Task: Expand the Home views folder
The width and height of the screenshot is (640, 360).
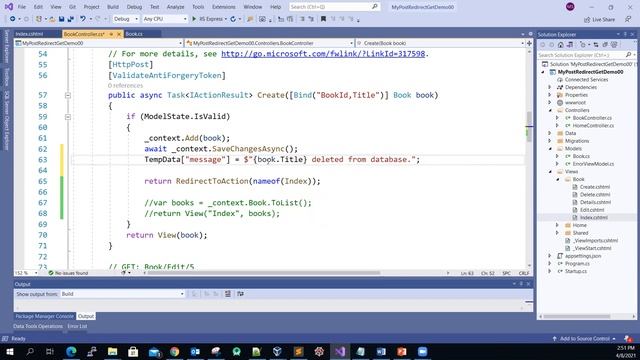Action: 557,225
